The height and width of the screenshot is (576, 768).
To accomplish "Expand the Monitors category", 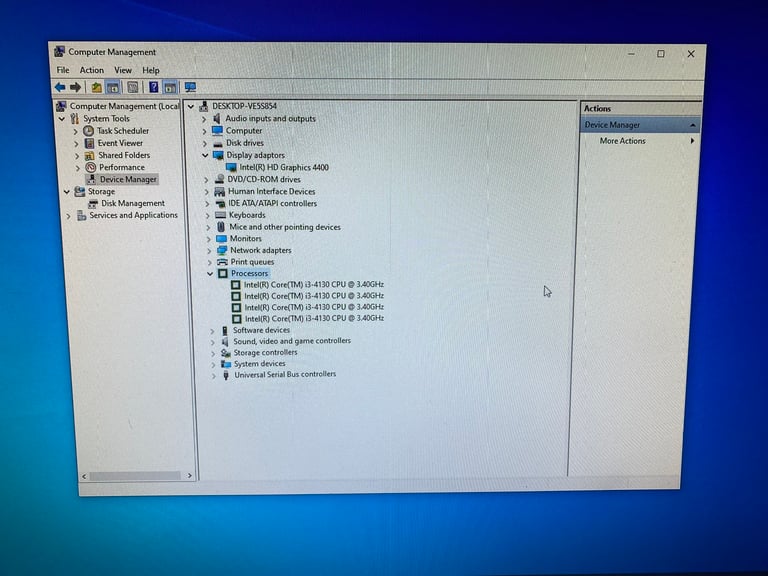I will click(208, 239).
